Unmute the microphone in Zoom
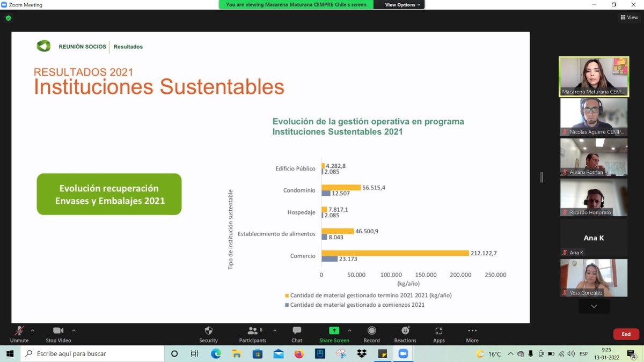The height and width of the screenshot is (362, 644). click(x=19, y=334)
